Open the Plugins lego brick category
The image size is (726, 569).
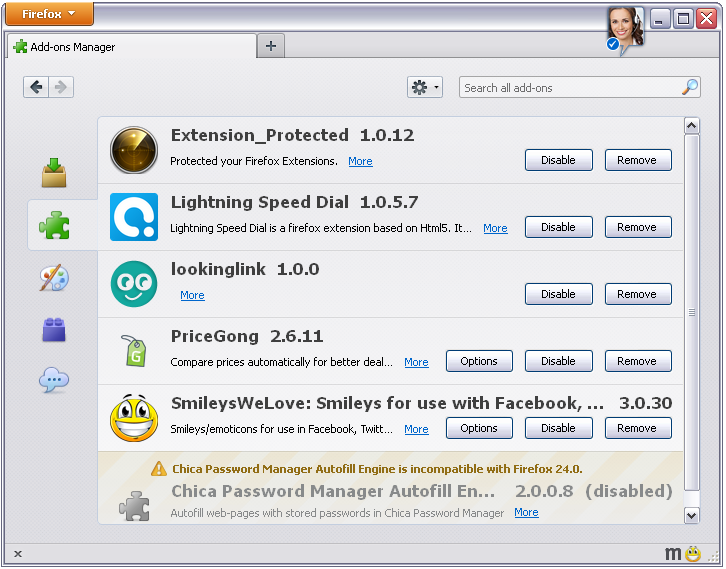[x=54, y=330]
